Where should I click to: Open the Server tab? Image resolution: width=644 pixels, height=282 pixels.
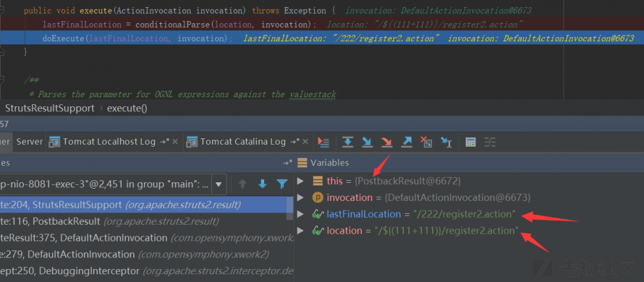click(x=30, y=142)
